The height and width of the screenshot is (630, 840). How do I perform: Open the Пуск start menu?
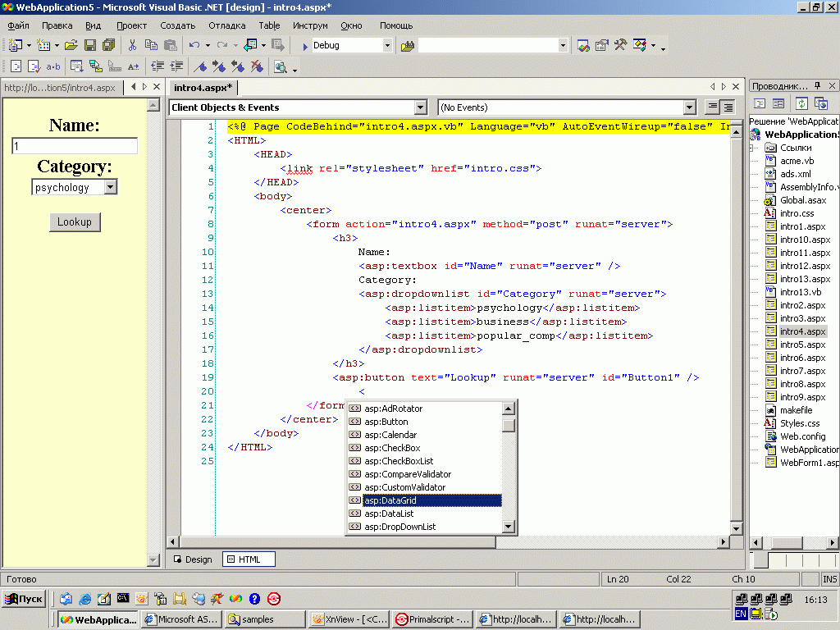point(22,598)
